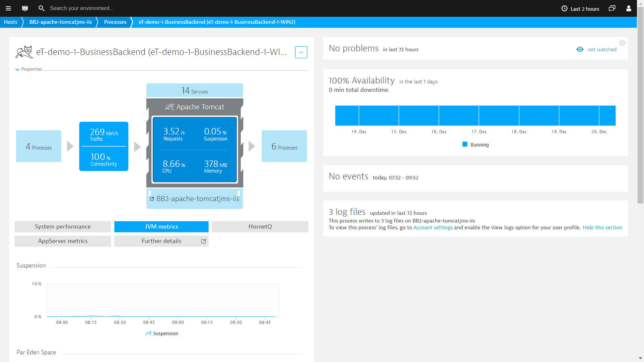Image resolution: width=644 pixels, height=362 pixels.
Task: Select the 378 MB Memory metric
Action: tap(215, 166)
